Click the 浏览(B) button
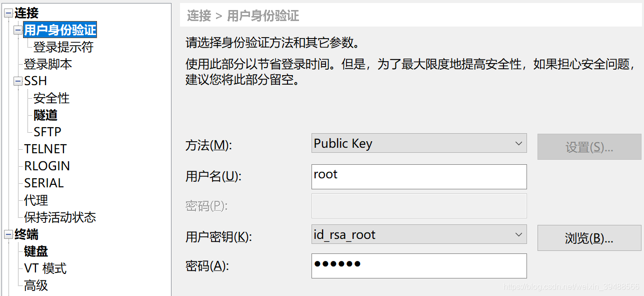Screen dimensions: 644x296 click(x=590, y=238)
